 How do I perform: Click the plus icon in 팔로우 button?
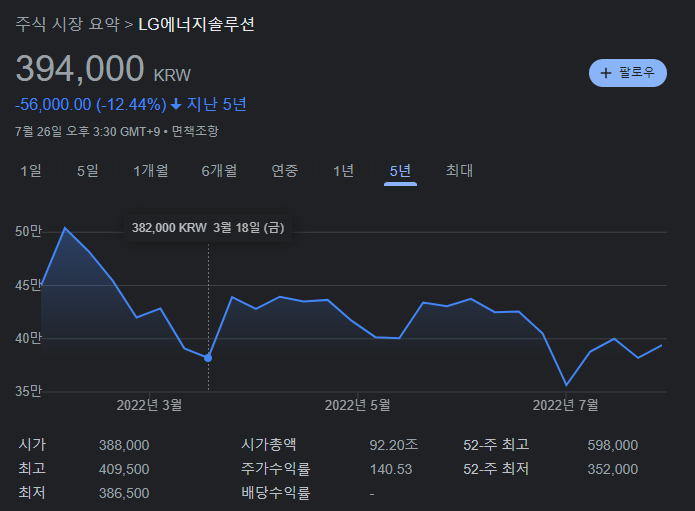[x=605, y=73]
